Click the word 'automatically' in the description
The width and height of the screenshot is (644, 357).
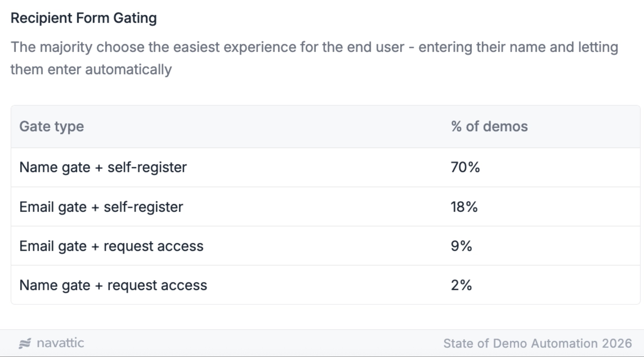pyautogui.click(x=128, y=69)
